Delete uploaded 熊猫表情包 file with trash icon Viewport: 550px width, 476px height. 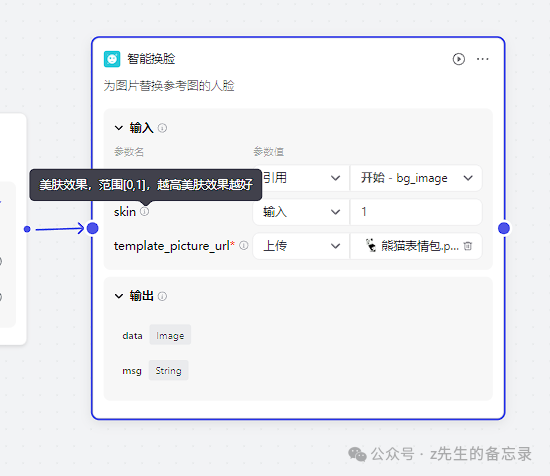468,246
